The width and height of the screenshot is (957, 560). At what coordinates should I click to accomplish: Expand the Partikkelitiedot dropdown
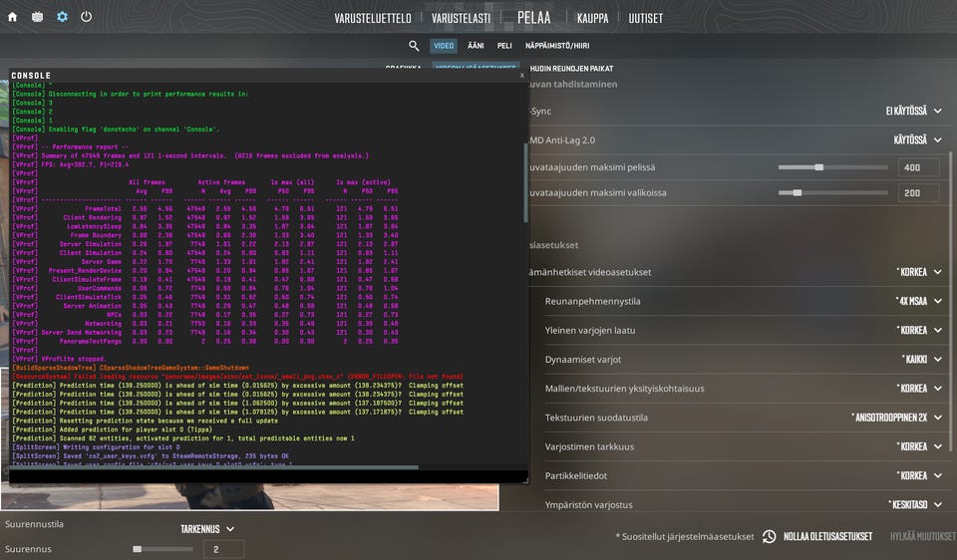(x=919, y=476)
